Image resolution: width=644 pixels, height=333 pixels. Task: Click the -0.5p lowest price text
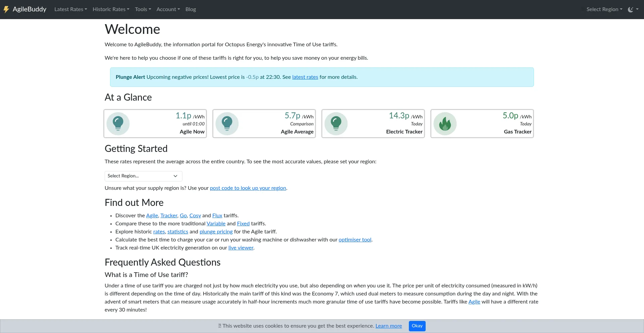click(252, 77)
